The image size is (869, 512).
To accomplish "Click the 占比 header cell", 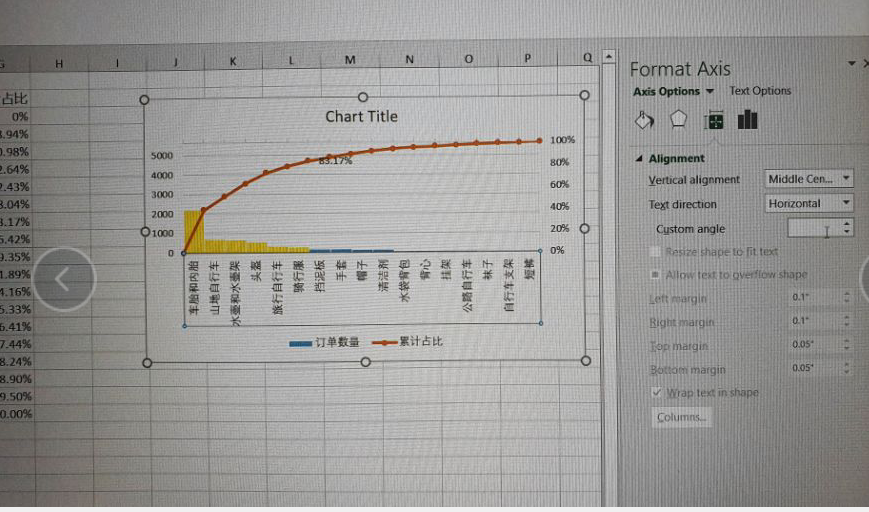I will tap(14, 99).
